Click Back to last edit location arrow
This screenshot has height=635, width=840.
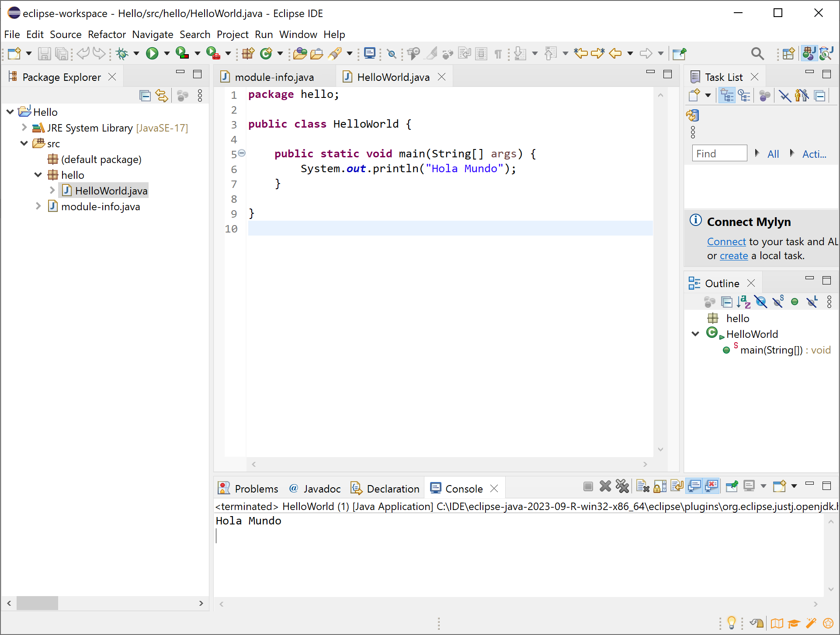[x=581, y=53]
